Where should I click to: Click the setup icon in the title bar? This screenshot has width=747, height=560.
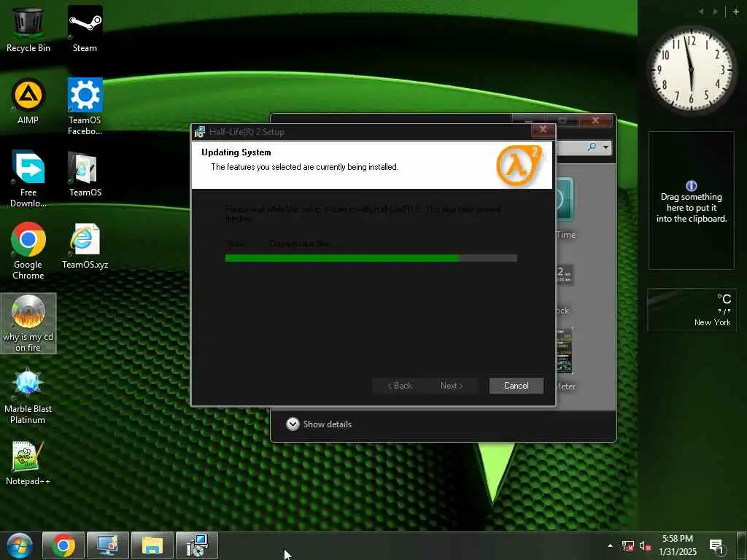tap(200, 132)
